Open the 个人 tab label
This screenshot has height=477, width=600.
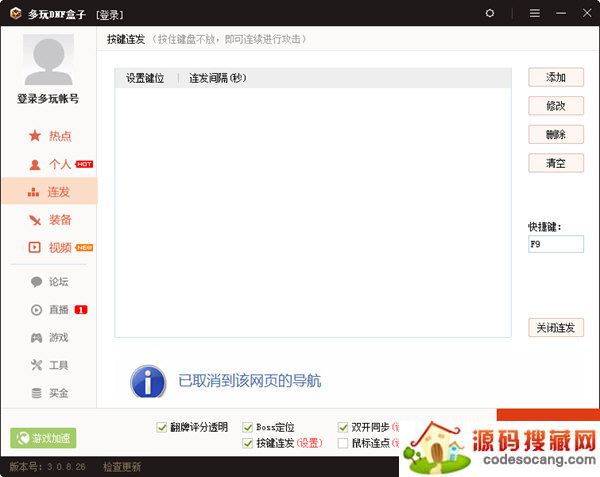click(x=60, y=164)
